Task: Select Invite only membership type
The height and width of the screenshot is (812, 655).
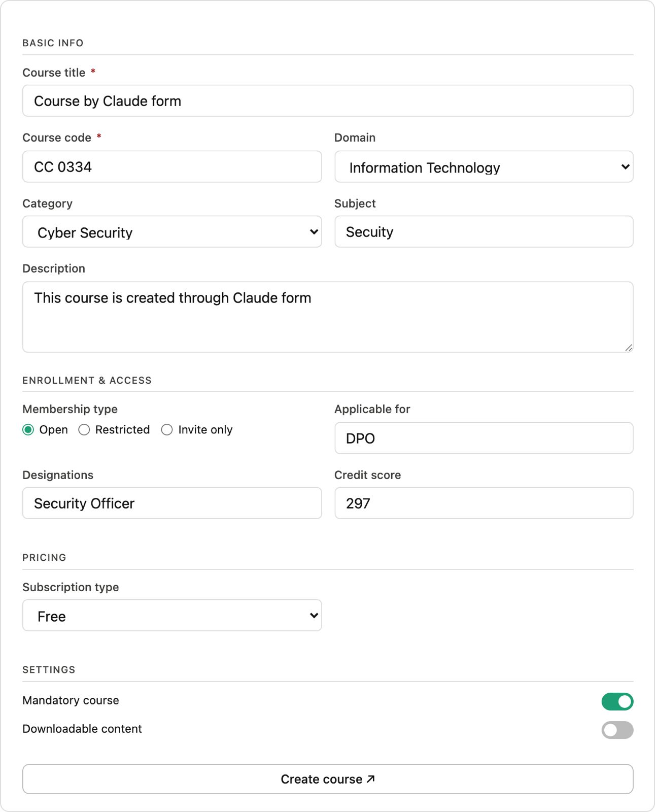Action: point(167,430)
